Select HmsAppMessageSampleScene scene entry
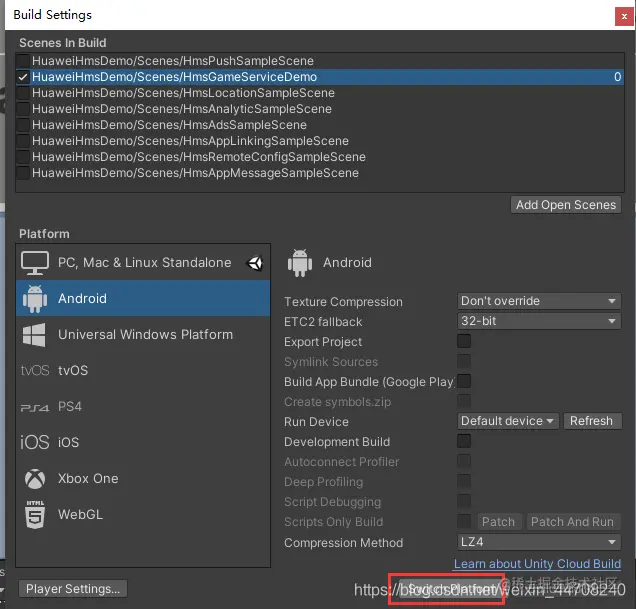The image size is (636, 609). click(x=320, y=173)
